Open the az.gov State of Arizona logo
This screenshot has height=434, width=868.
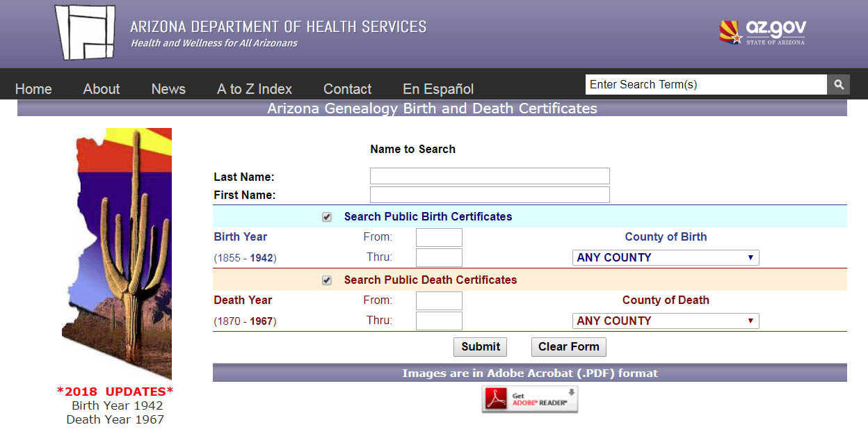pos(762,32)
